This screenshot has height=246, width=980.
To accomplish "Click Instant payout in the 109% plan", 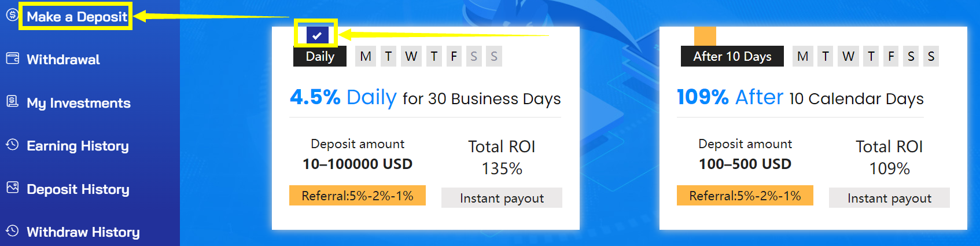I will (x=889, y=198).
